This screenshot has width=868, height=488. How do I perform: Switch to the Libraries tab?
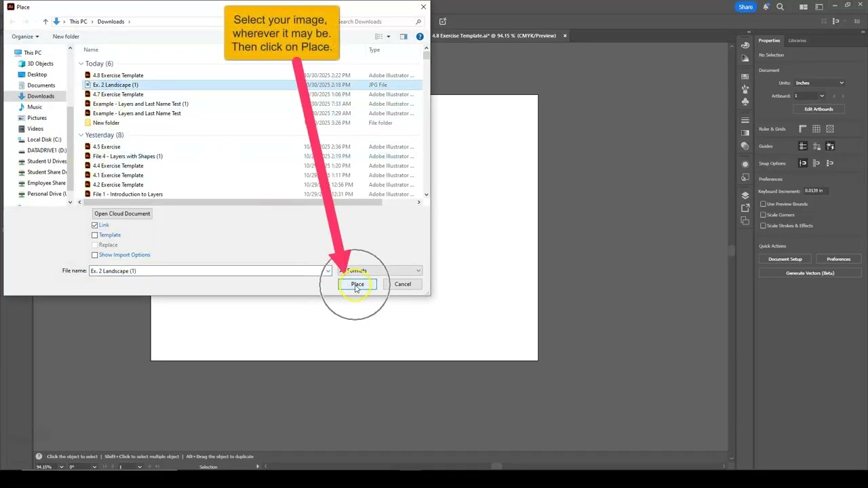click(797, 41)
